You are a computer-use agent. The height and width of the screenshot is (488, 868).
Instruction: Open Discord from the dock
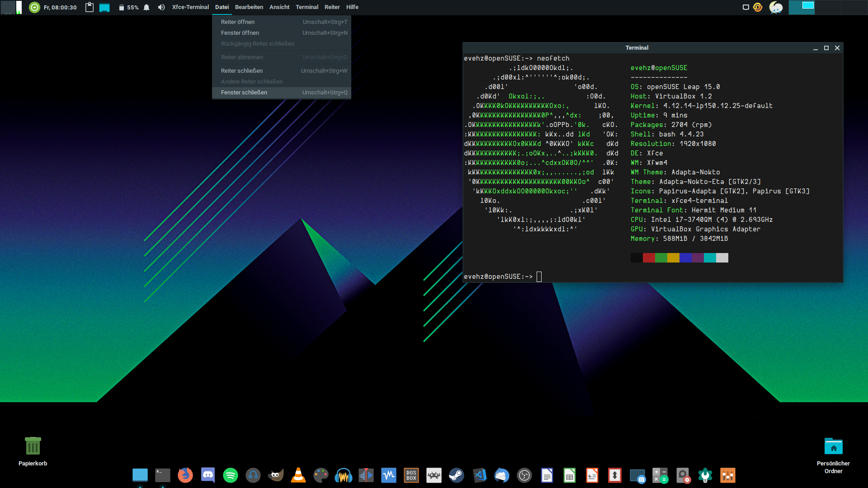point(208,475)
